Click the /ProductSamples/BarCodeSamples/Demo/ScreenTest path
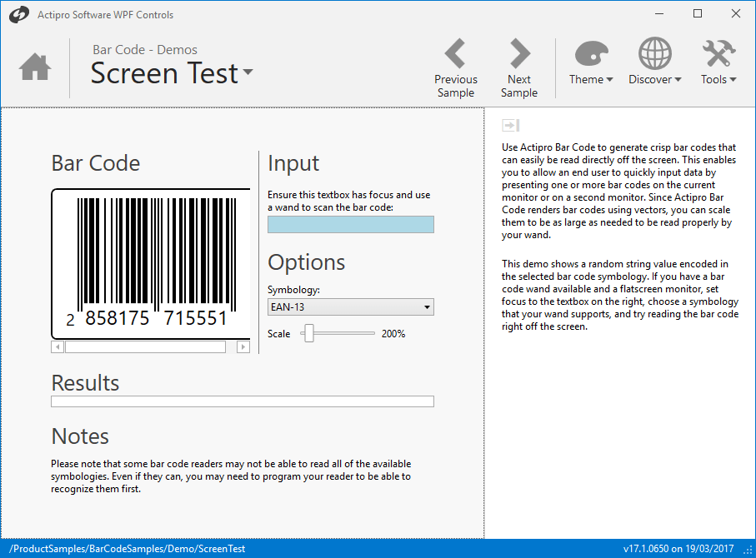756x558 pixels. click(x=128, y=549)
